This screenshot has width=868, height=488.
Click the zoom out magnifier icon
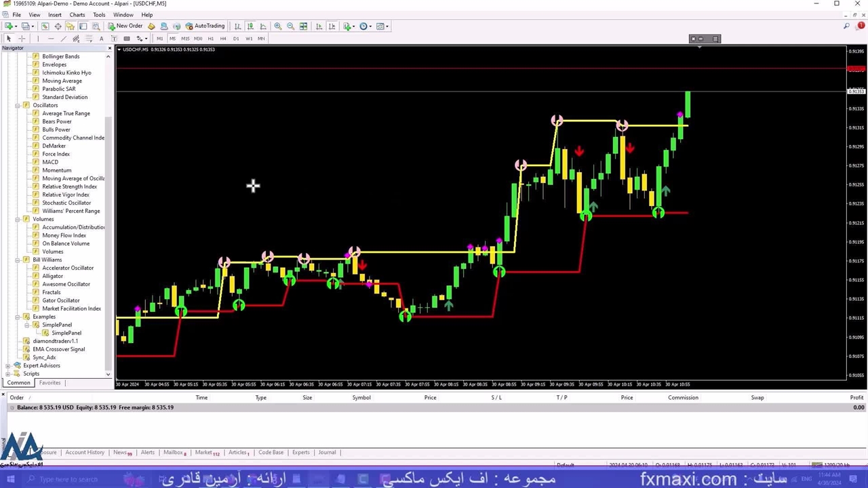coord(290,26)
